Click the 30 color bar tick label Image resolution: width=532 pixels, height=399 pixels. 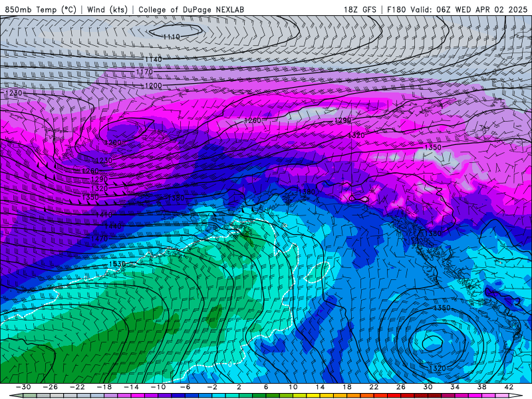[428, 387]
